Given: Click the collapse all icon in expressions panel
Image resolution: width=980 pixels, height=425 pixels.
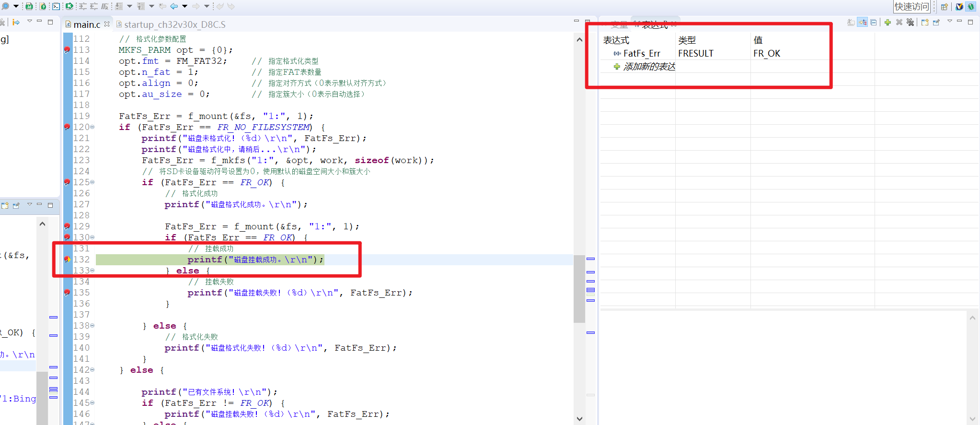Looking at the screenshot, I should [874, 22].
